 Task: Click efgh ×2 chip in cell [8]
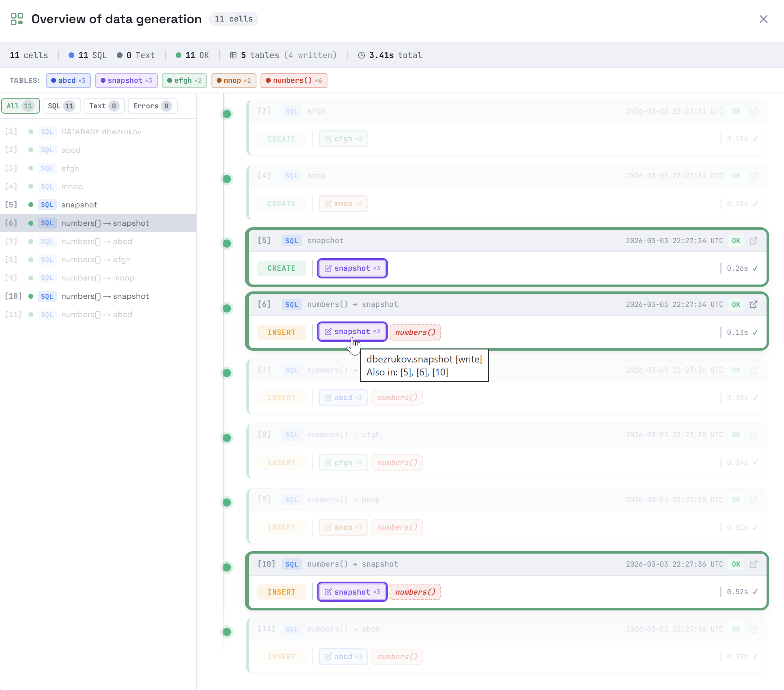[343, 463]
